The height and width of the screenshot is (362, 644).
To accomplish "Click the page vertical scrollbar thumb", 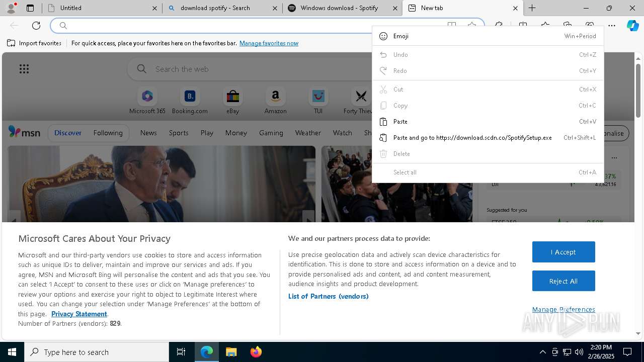I will [638, 90].
